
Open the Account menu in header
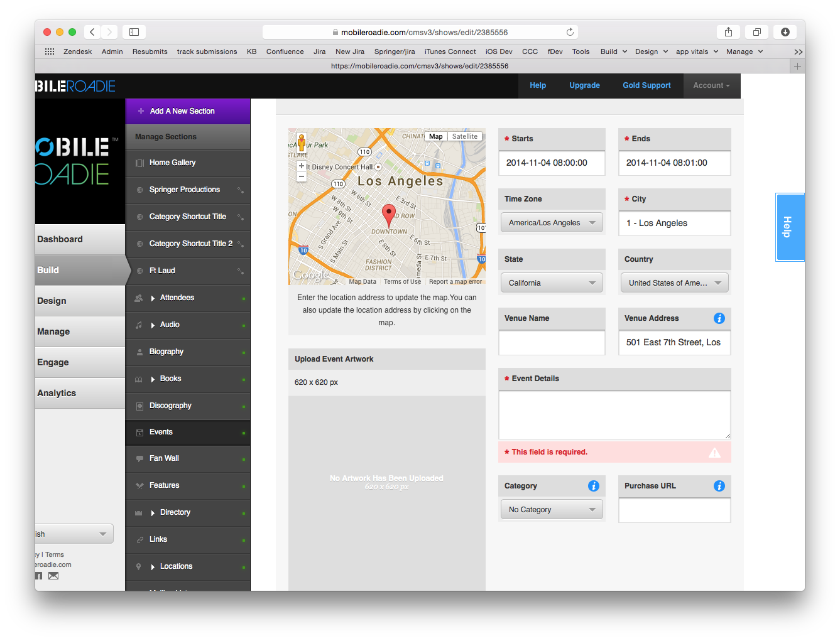point(711,85)
